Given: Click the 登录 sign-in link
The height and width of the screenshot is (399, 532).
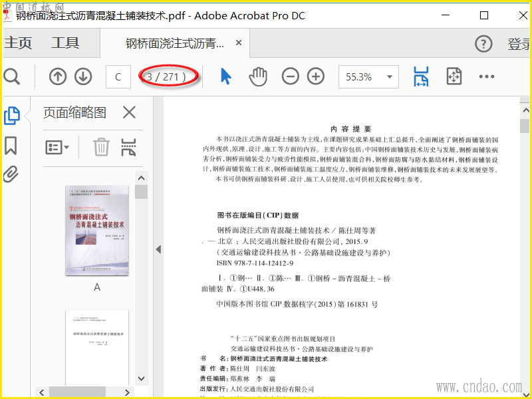Looking at the screenshot, I should [x=519, y=44].
